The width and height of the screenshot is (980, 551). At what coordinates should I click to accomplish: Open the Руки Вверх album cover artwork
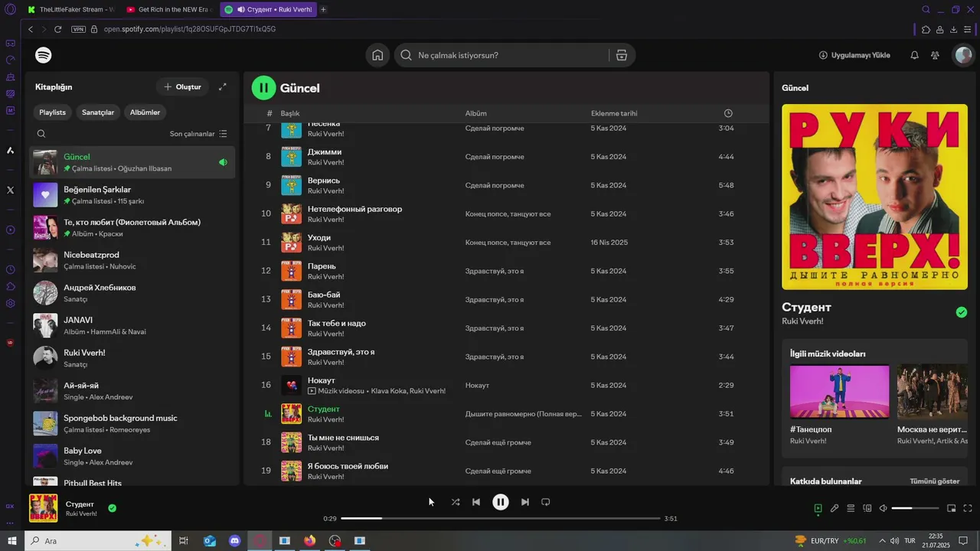click(x=874, y=197)
